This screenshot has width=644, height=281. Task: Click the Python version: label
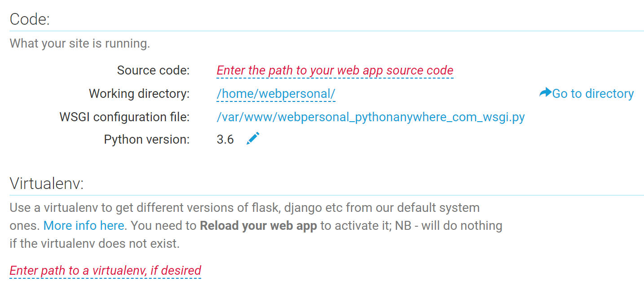(x=147, y=140)
